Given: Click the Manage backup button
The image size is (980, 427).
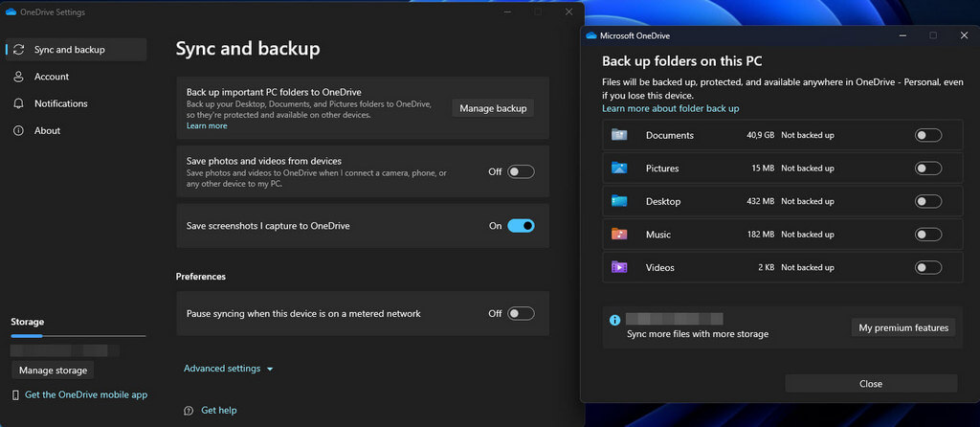Looking at the screenshot, I should point(493,108).
